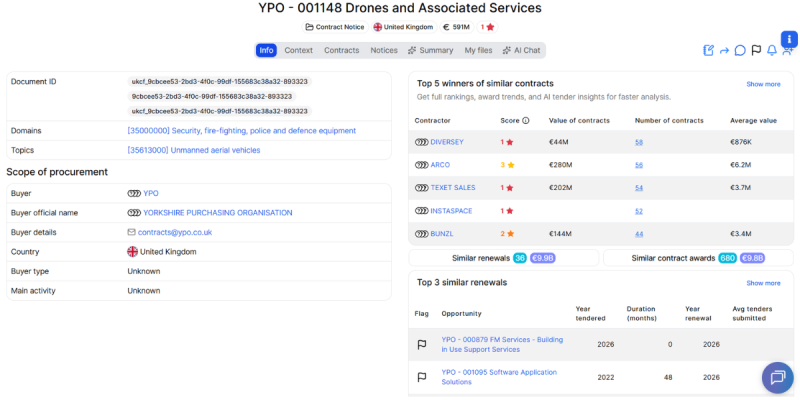Open the notes edit icon in toolbar

pyautogui.click(x=708, y=51)
